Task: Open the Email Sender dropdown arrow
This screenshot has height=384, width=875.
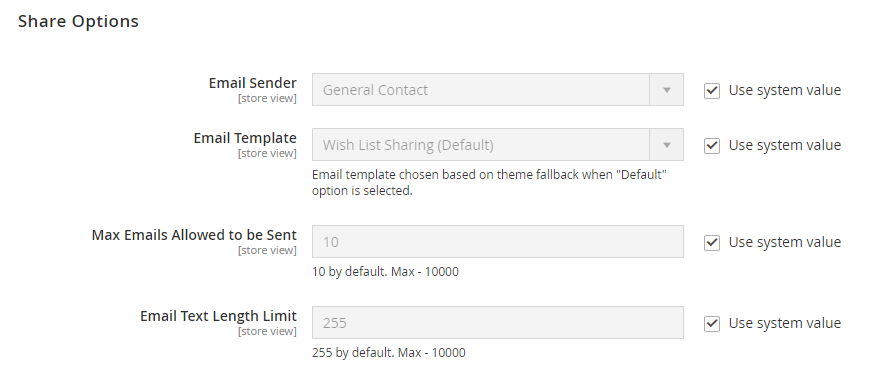Action: (666, 90)
